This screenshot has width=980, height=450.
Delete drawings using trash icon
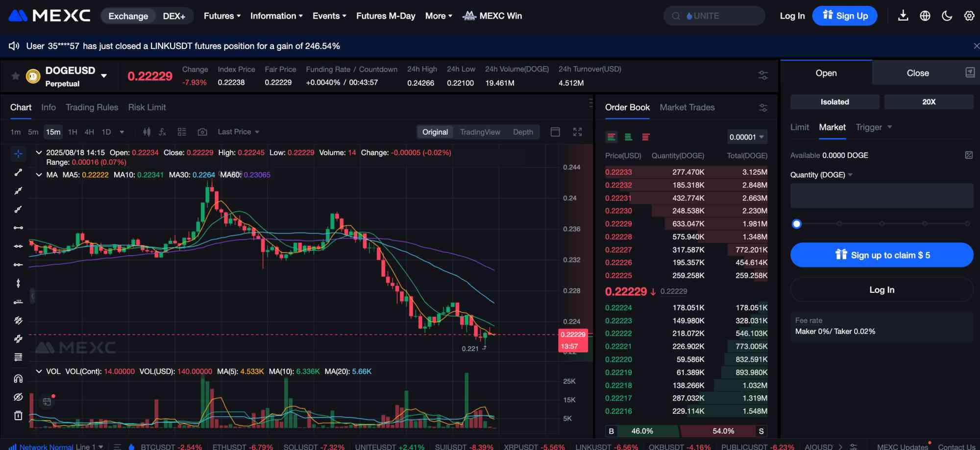point(18,415)
